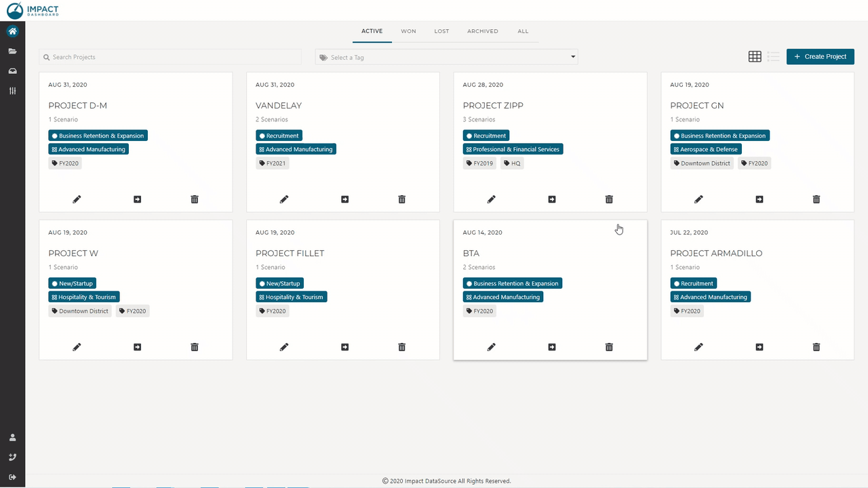This screenshot has height=488, width=868.
Task: Click the user profile icon in the sidebar
Action: 12,438
